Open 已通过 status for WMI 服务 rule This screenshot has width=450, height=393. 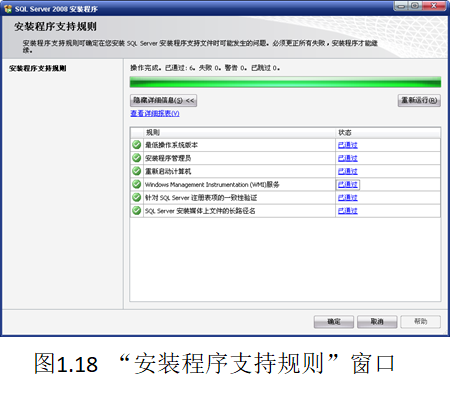347,184
